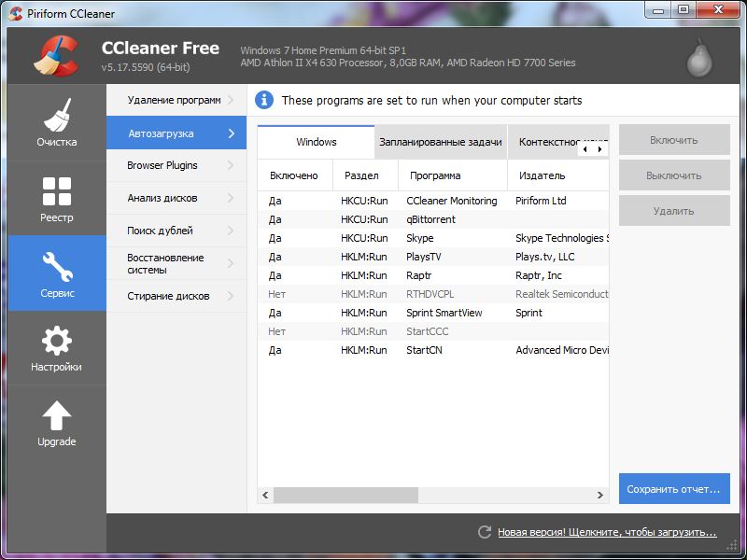Open the Browser Plugins section
The height and width of the screenshot is (560, 747).
tap(176, 165)
